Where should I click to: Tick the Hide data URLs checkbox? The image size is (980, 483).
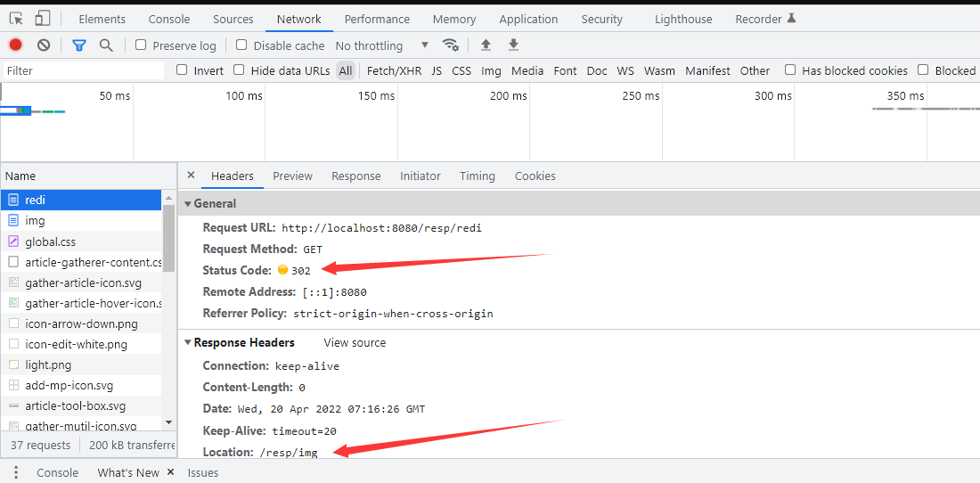tap(239, 70)
